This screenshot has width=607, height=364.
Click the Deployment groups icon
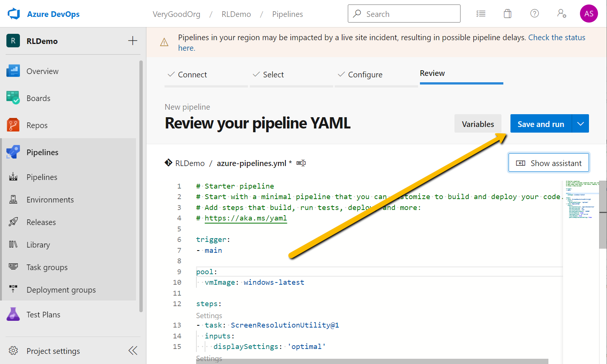(x=13, y=289)
